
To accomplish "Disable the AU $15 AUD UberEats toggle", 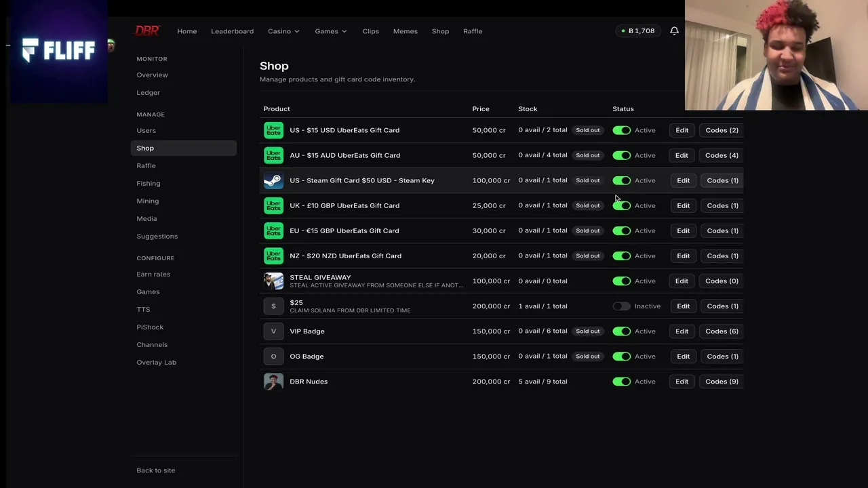I will coord(621,155).
